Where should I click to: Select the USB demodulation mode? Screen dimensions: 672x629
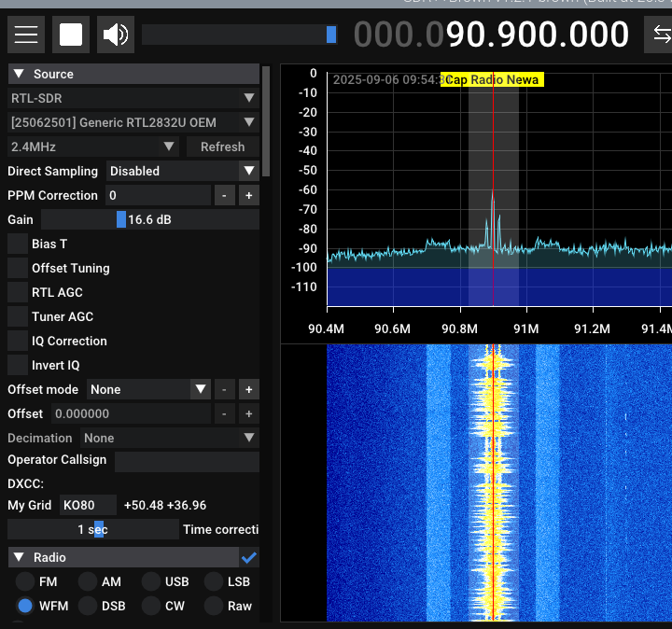151,581
